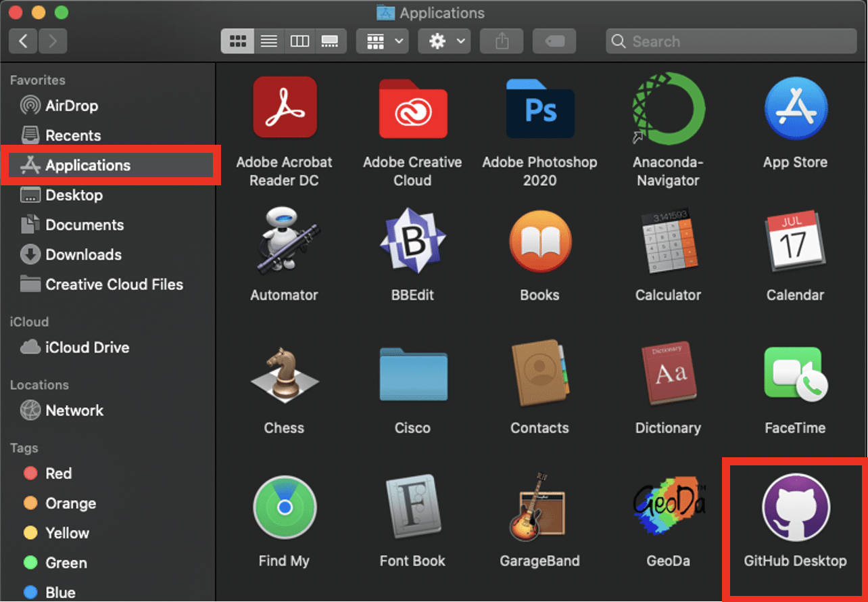Image resolution: width=868 pixels, height=602 pixels.
Task: Open the FaceTime app icon
Action: tap(796, 374)
